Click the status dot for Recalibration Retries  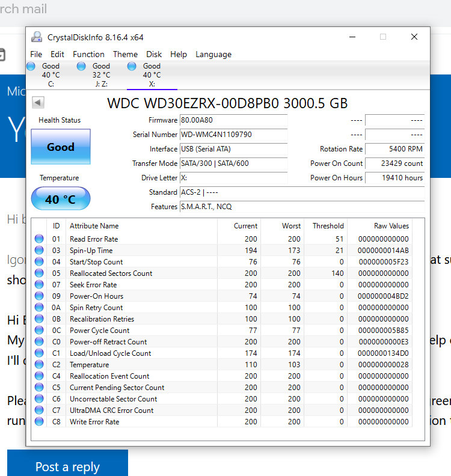coord(39,319)
